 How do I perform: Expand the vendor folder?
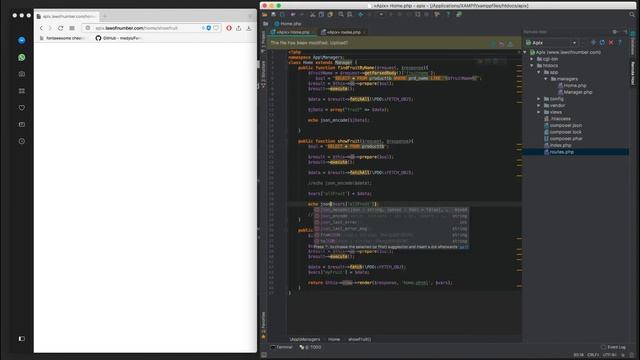[x=539, y=105]
